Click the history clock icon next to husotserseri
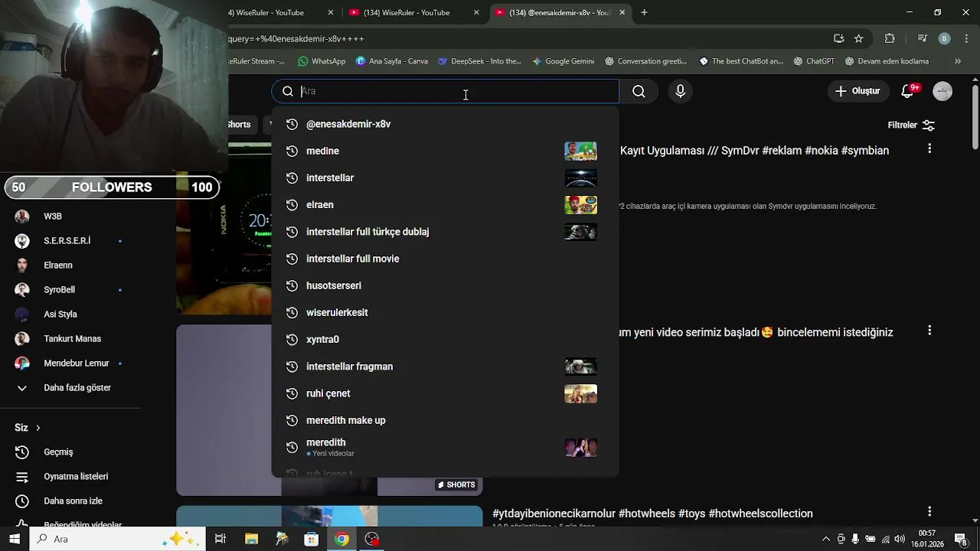 click(292, 285)
